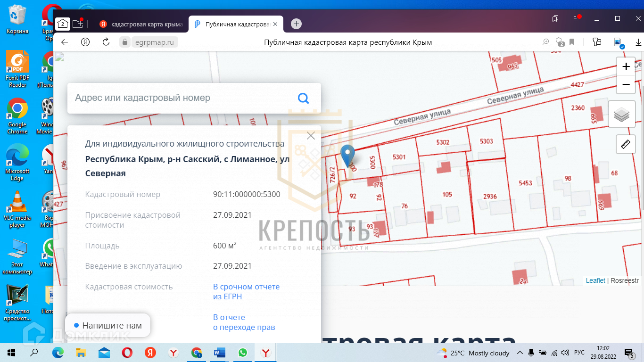Viewport: 644px width, 362px height.
Task: Close the parcel information panel
Action: click(311, 136)
